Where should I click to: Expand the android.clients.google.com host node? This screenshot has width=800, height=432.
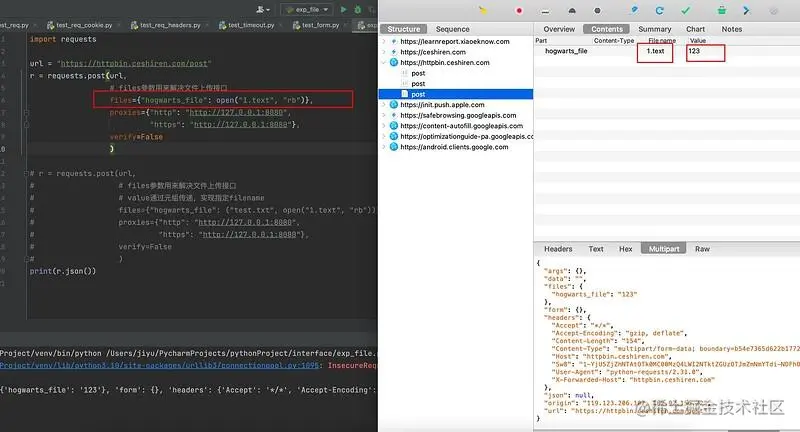pos(384,147)
